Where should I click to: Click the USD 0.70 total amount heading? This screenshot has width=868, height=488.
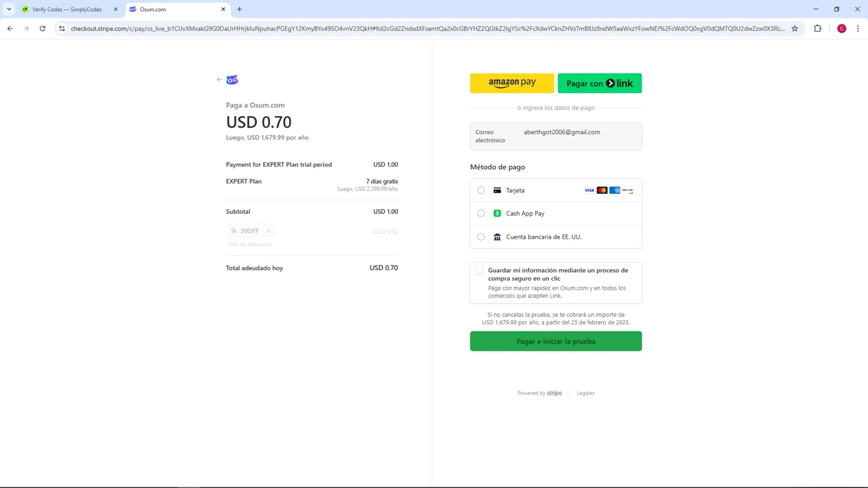pos(259,122)
